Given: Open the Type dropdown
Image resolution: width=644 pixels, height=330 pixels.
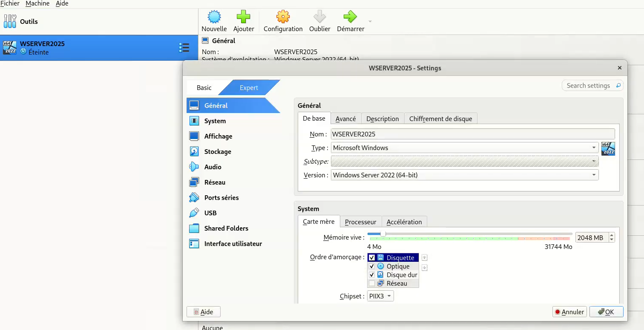Looking at the screenshot, I should 594,148.
